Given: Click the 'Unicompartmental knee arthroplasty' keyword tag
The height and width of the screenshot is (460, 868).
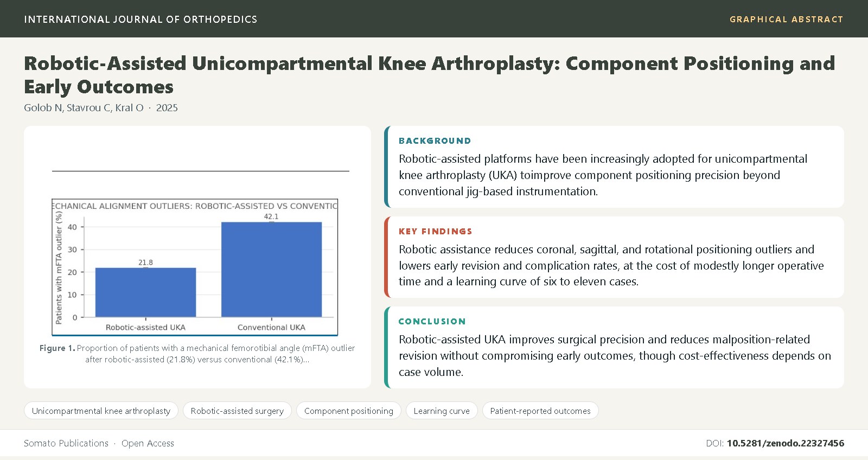Looking at the screenshot, I should (x=101, y=411).
